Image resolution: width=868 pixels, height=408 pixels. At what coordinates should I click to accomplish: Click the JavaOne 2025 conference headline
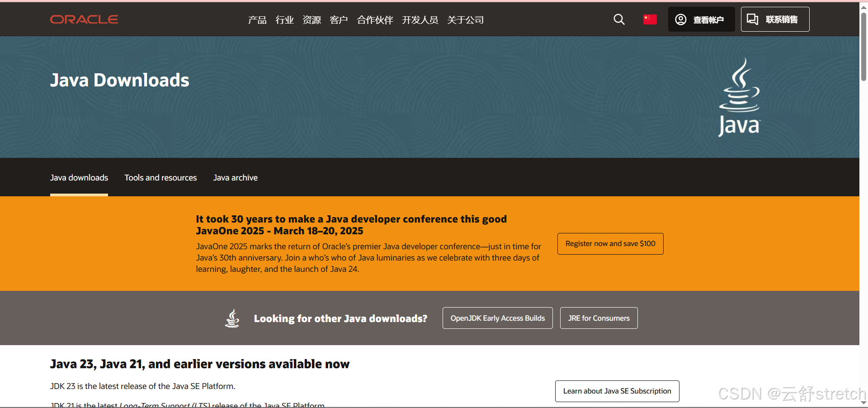(x=351, y=225)
